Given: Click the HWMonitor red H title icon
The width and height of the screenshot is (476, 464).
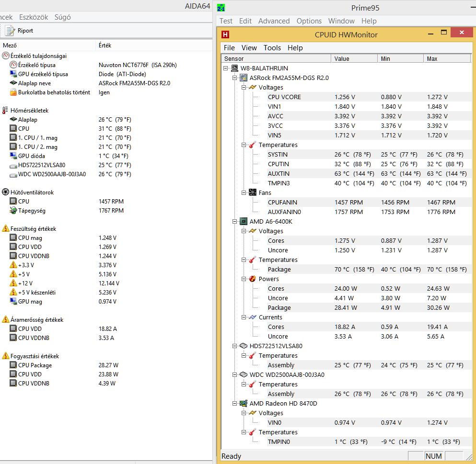Looking at the screenshot, I should 225,34.
